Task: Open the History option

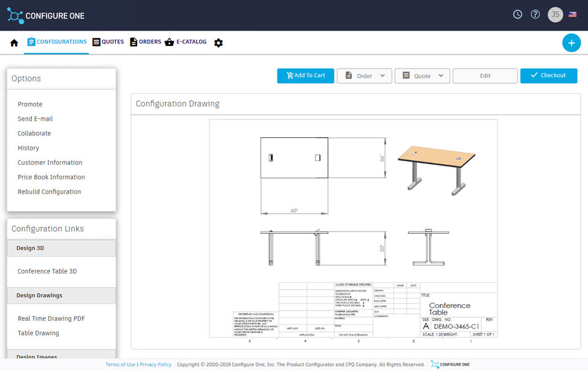Action: 28,148
